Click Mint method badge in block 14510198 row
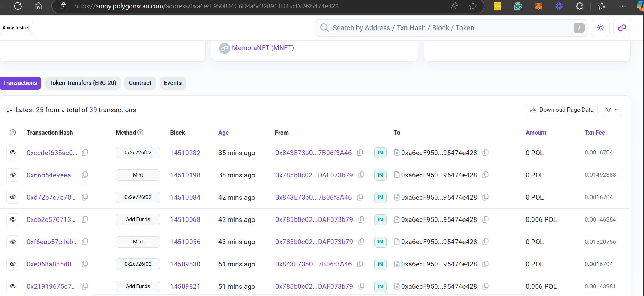644x296 pixels. click(138, 175)
